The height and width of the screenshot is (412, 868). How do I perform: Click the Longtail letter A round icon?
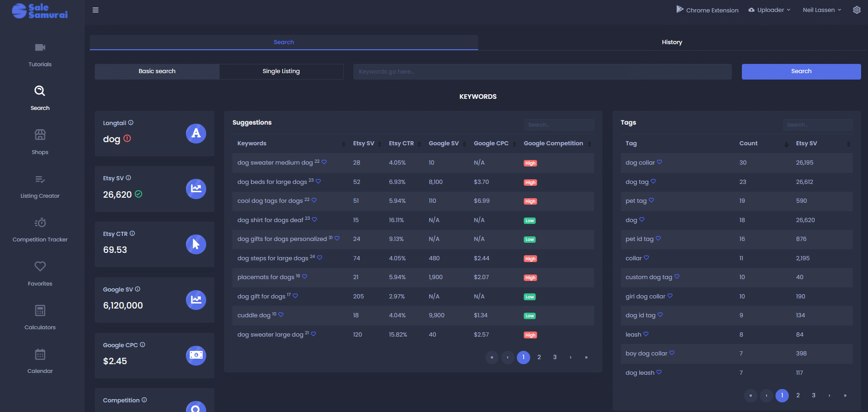click(x=196, y=133)
